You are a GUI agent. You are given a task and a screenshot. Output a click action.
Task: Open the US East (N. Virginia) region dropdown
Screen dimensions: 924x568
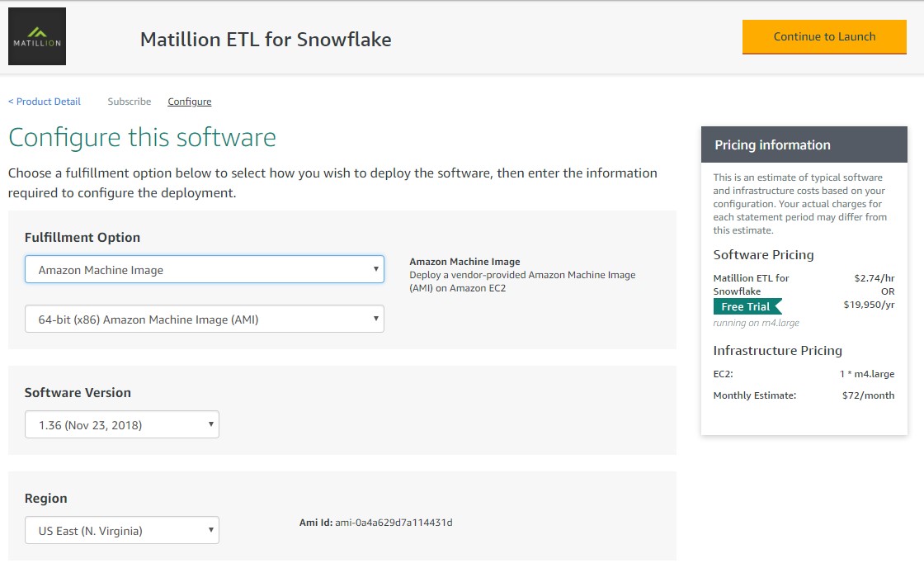tap(122, 530)
